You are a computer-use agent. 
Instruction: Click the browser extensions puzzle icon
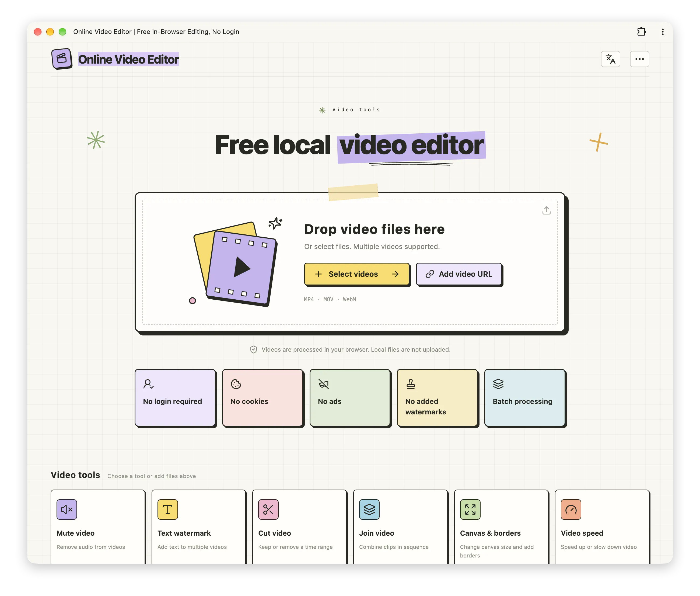tap(641, 32)
